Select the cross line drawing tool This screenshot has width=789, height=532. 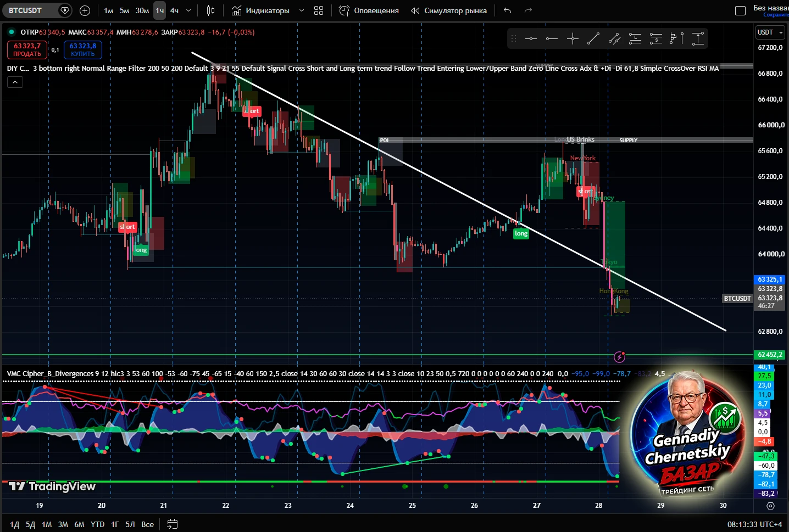coord(573,38)
